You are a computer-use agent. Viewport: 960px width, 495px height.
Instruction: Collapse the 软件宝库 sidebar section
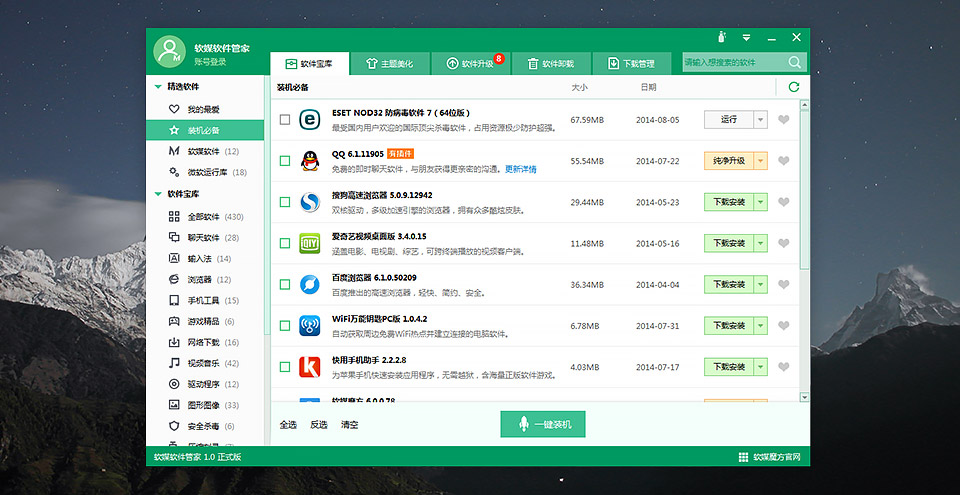point(158,194)
